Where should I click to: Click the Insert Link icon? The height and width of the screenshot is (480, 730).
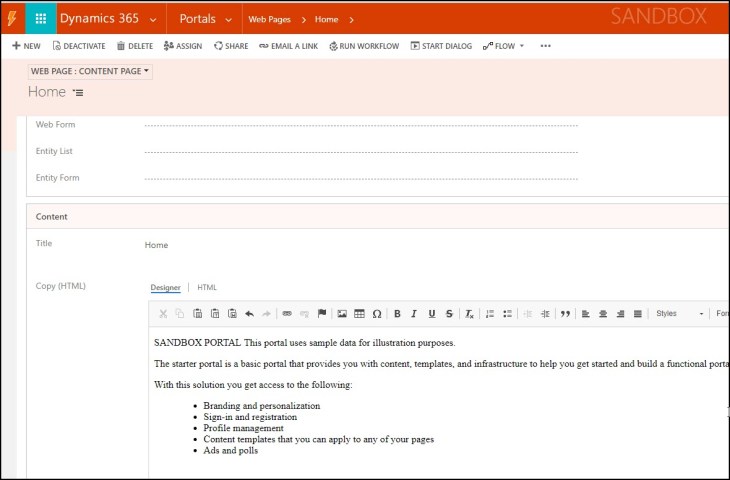pyautogui.click(x=287, y=314)
